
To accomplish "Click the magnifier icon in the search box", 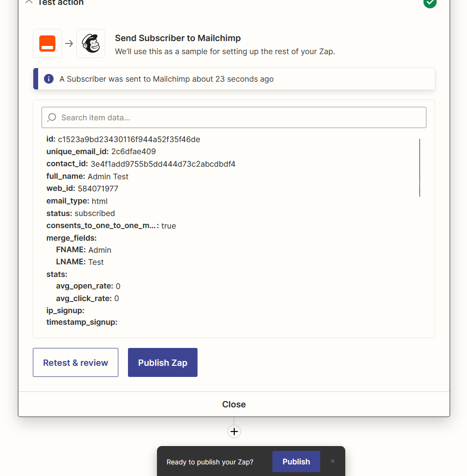I will (52, 117).
